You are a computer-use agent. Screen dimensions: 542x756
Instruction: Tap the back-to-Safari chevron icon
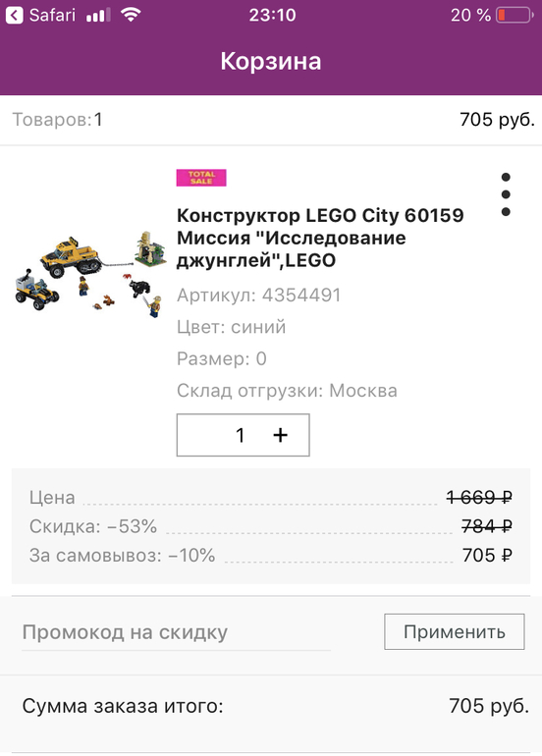click(x=15, y=15)
